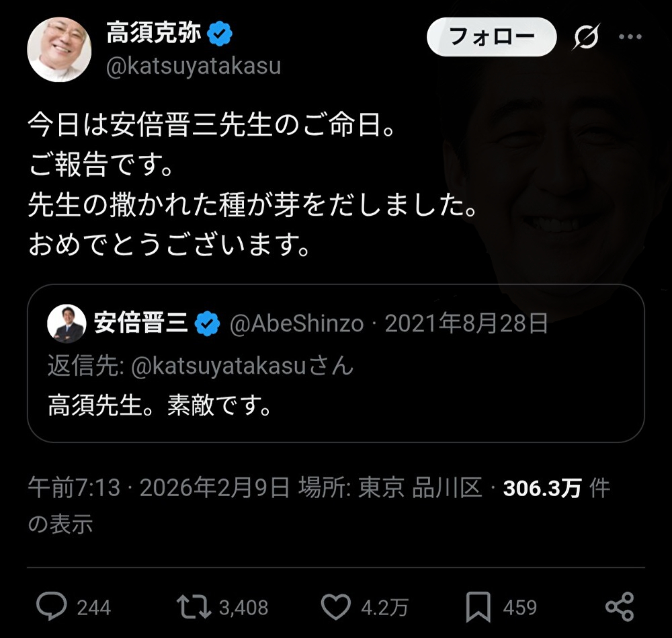
Task: Open the share icon
Action: tap(620, 606)
